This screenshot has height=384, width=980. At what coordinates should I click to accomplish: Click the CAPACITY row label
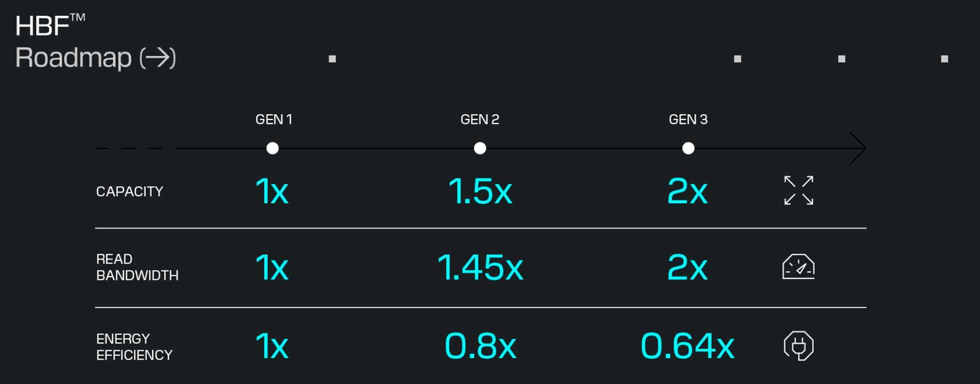click(130, 191)
